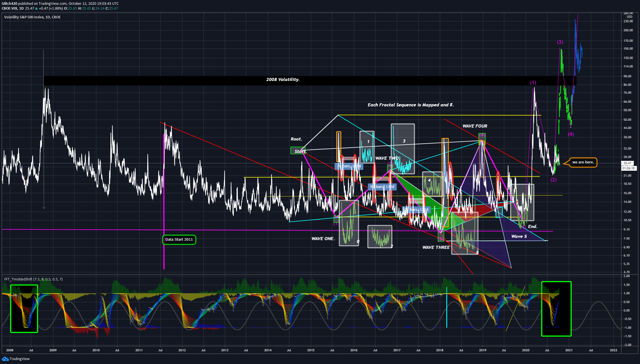
Task: Click the 2011 year label on time axis
Action: tap(139, 350)
